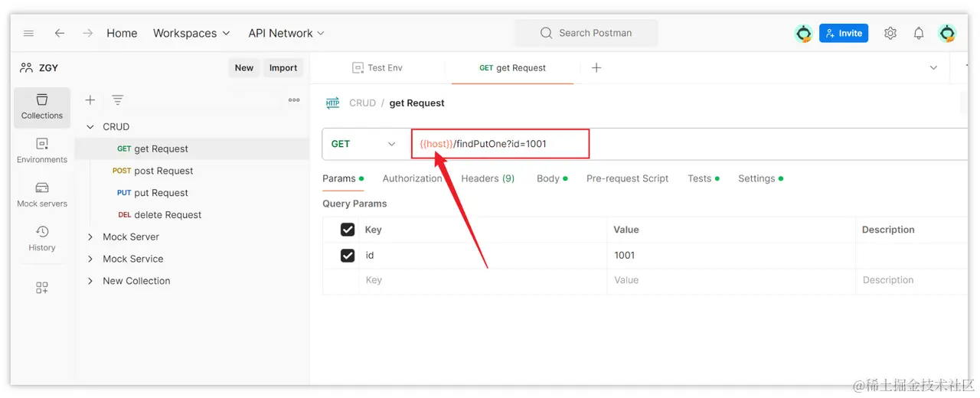980x398 pixels.
Task: Open the Params tab
Action: (343, 178)
